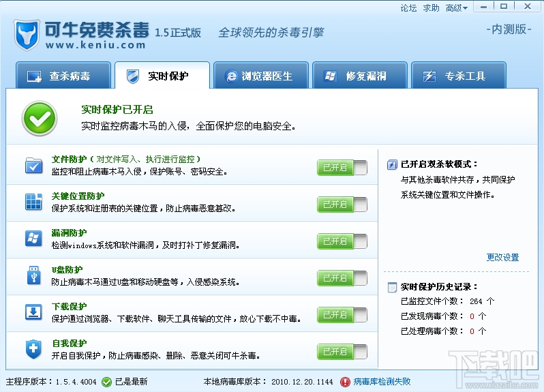Click the 实时保护历史记录 notepad icon
Viewport: 544px width, 392px height.
pyautogui.click(x=392, y=287)
